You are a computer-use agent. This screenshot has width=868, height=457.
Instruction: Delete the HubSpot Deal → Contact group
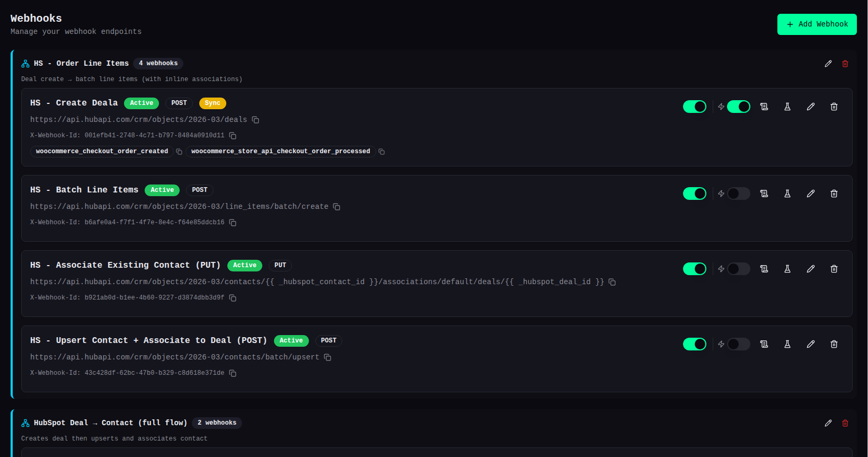[x=845, y=423]
